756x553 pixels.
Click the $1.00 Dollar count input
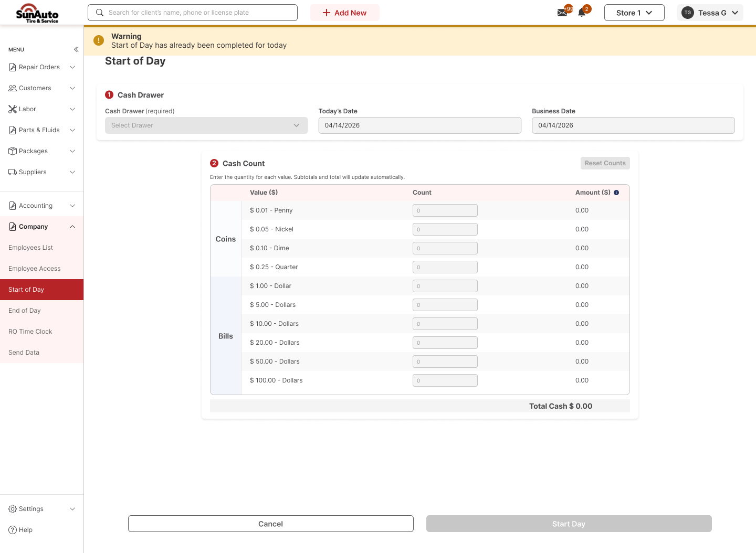pyautogui.click(x=445, y=286)
